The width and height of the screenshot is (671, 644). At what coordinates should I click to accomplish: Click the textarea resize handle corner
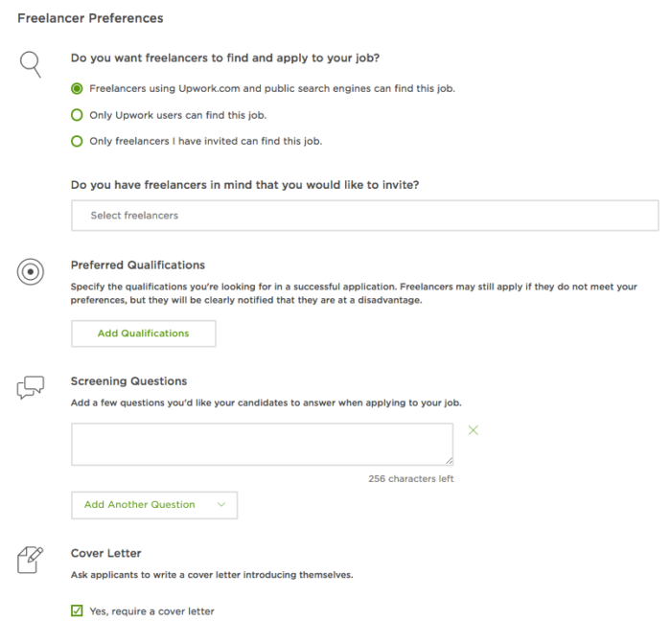click(x=449, y=461)
